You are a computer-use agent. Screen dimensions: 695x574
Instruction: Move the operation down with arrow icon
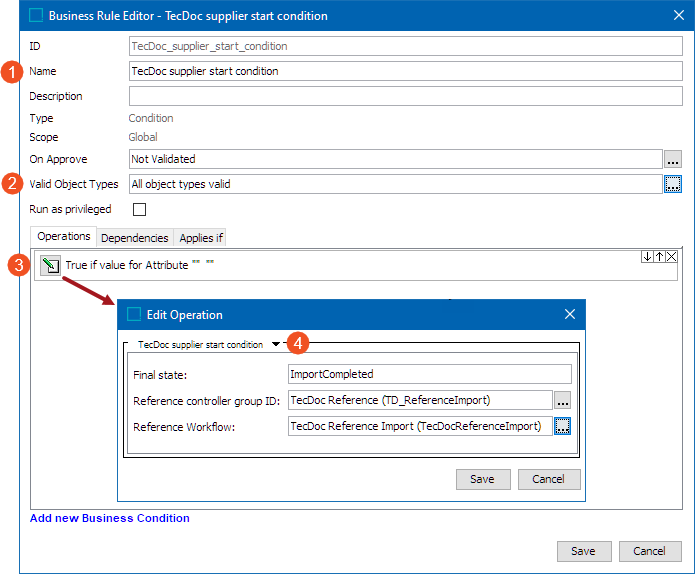pos(647,257)
